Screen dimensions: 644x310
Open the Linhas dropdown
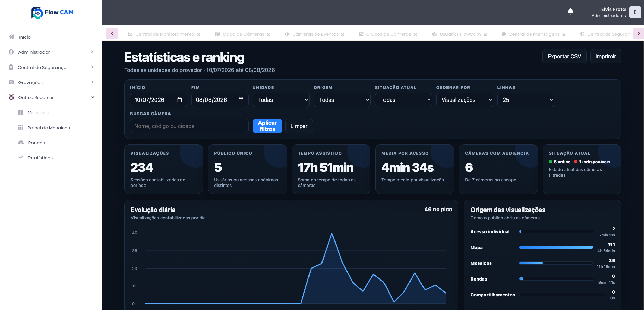point(526,100)
